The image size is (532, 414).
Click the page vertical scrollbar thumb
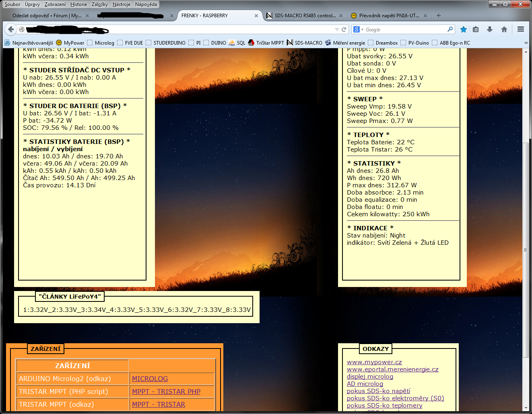point(526,250)
